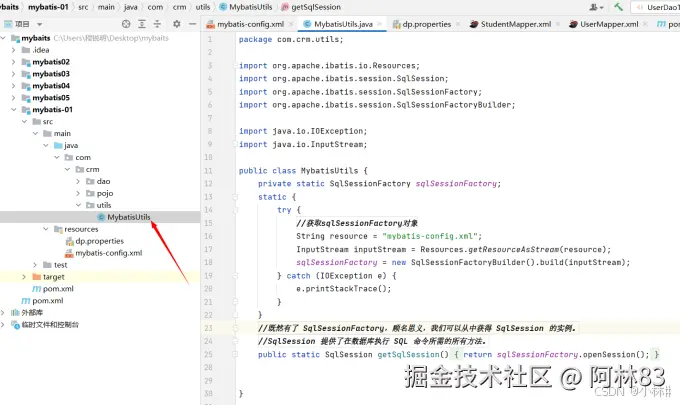Expand the .idea folder

13,50
